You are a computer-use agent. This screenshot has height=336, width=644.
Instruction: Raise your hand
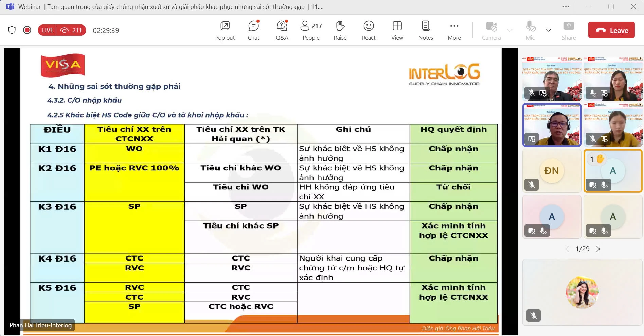pos(340,30)
